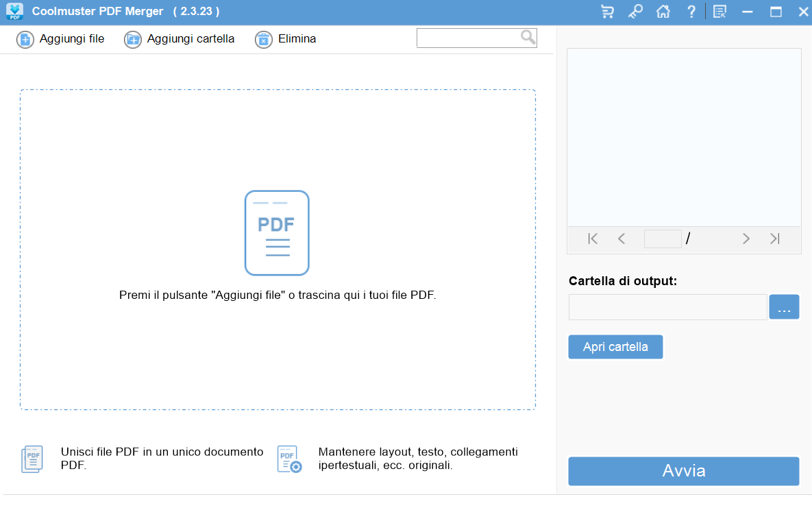Go to previous page in preview

tap(622, 239)
